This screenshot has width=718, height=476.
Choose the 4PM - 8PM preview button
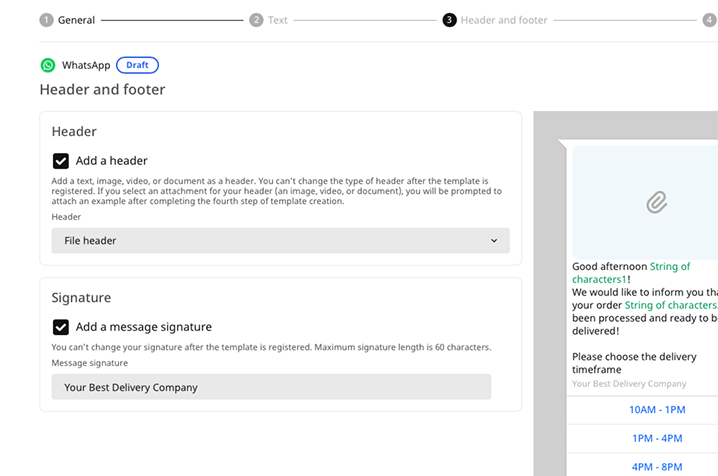[657, 467]
